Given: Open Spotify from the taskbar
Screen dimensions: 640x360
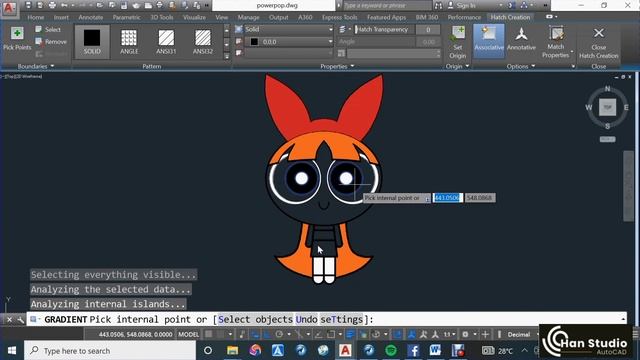Looking at the screenshot, I should [x=391, y=350].
